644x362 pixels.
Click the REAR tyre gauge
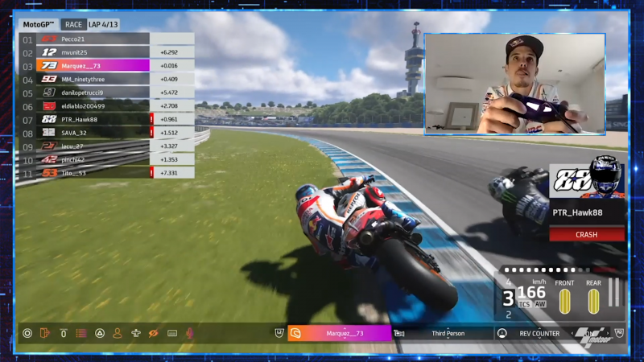[593, 301]
